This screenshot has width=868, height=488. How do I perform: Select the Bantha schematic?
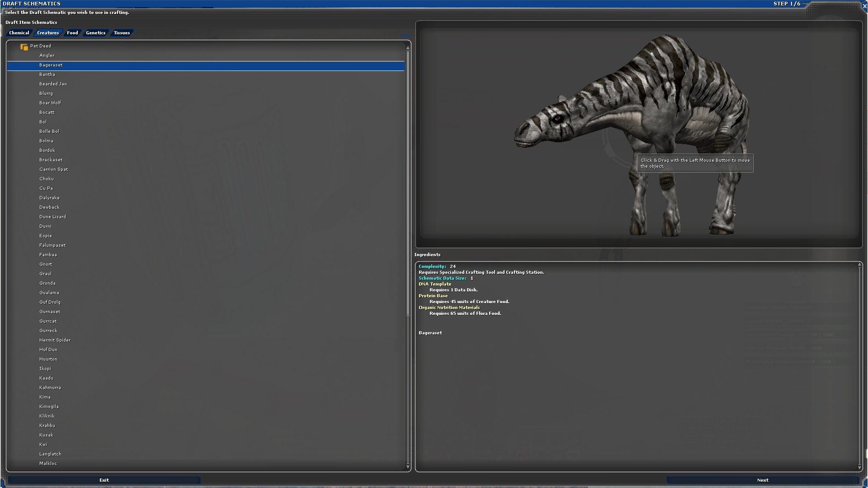tap(47, 75)
